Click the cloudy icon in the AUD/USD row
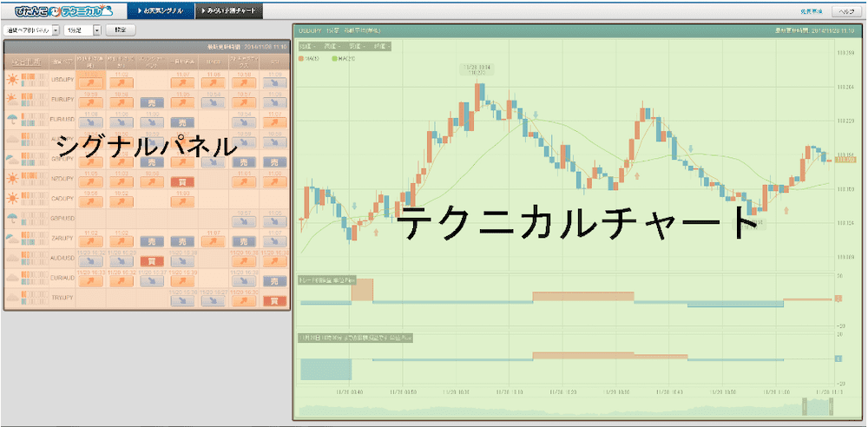Viewport: 868px width, 427px height. click(13, 258)
